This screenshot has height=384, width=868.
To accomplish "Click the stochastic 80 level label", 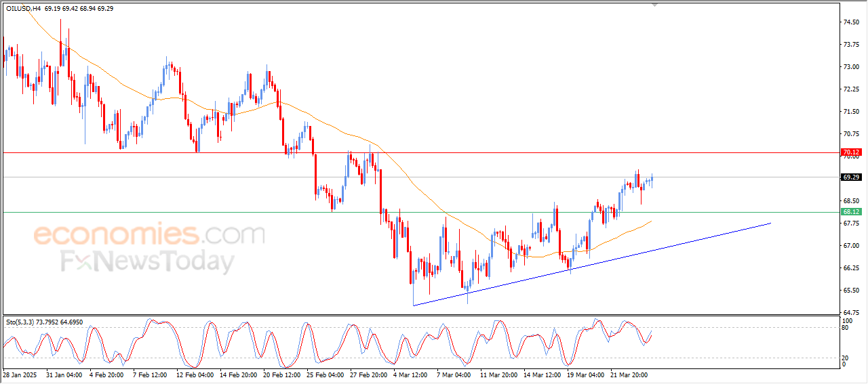I will [x=845, y=328].
